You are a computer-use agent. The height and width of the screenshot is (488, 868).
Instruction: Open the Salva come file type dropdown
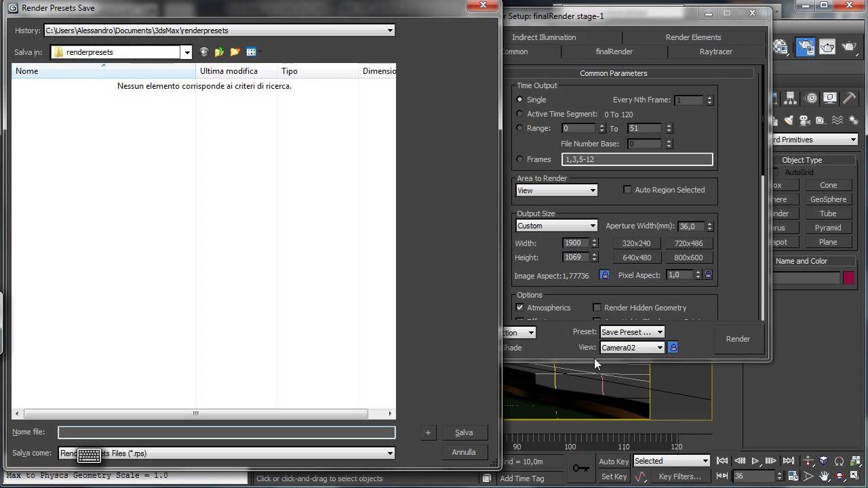coord(390,453)
